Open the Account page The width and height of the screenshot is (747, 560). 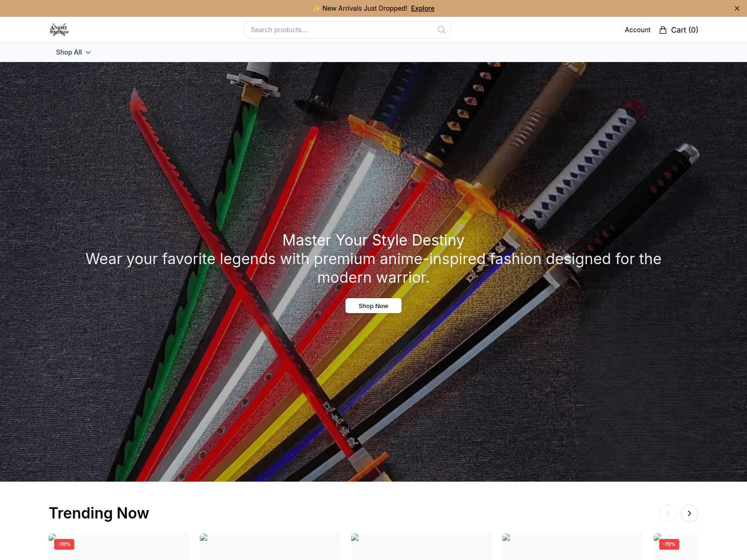pos(637,30)
